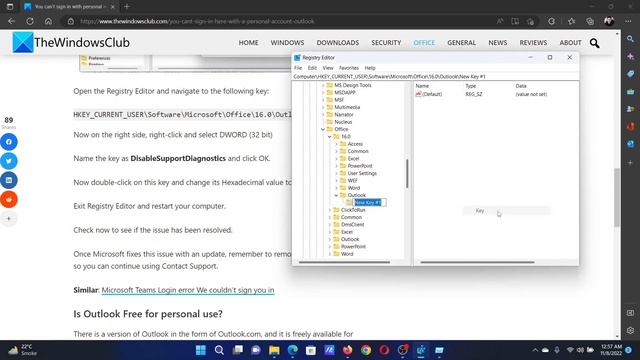Open the Favorites menu in Registry Editor

[x=349, y=68]
